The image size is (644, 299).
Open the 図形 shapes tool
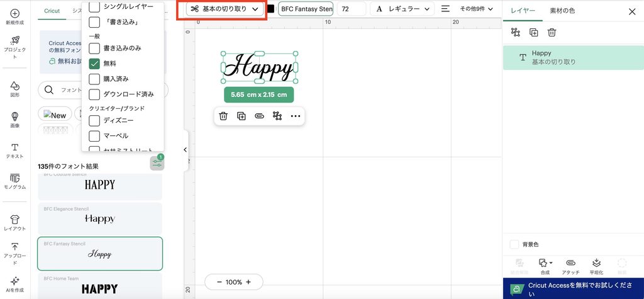point(15,88)
